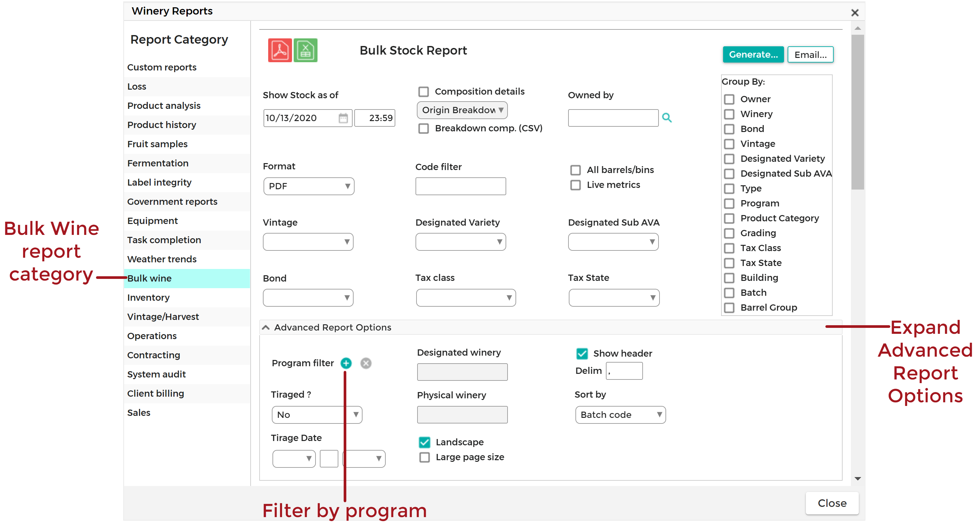Open Fermentation report category
The width and height of the screenshot is (980, 530).
[x=187, y=163]
